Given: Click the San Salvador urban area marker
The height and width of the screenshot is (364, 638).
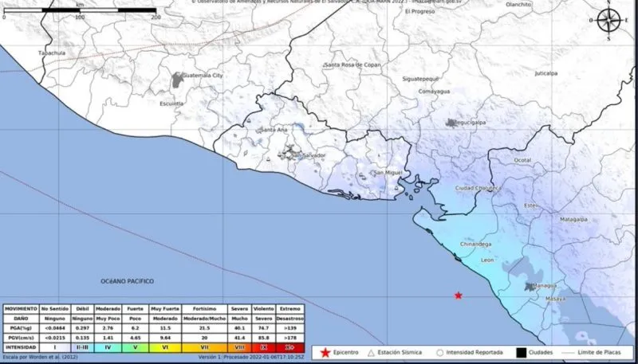Looking at the screenshot, I should click(289, 154).
